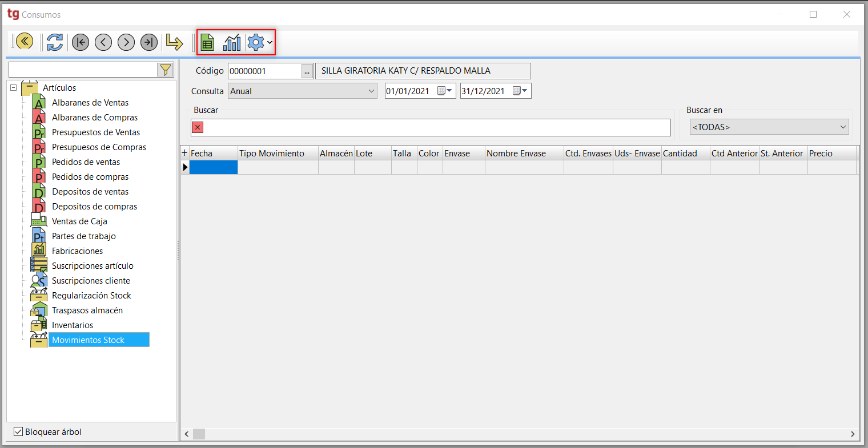This screenshot has width=868, height=448.
Task: Select Regularización Stock
Action: pos(91,296)
